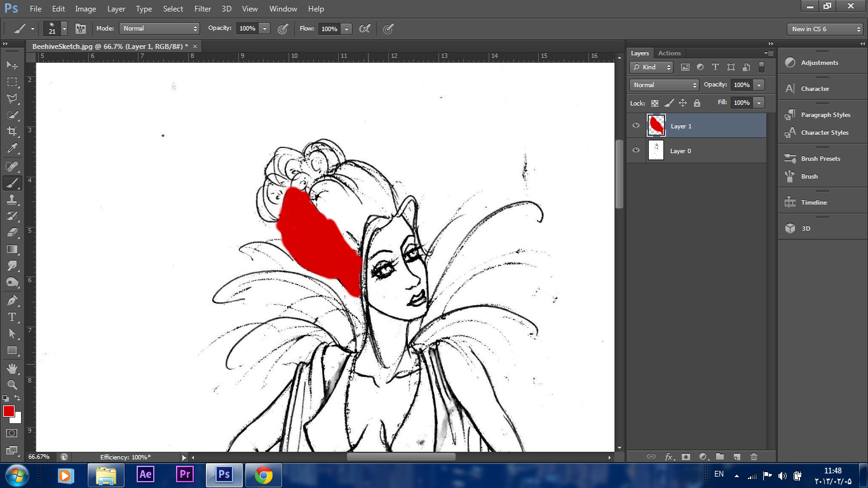Toggle lock position
The height and width of the screenshot is (488, 868).
(683, 103)
